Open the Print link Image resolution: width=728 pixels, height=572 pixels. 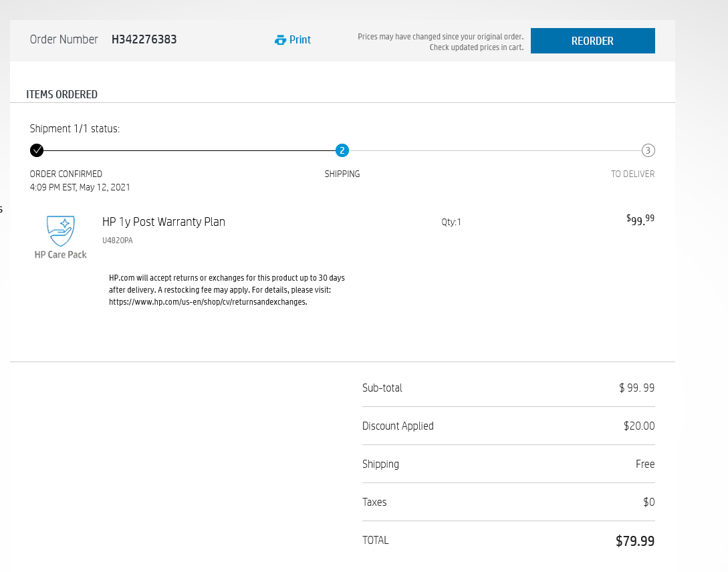[x=300, y=39]
